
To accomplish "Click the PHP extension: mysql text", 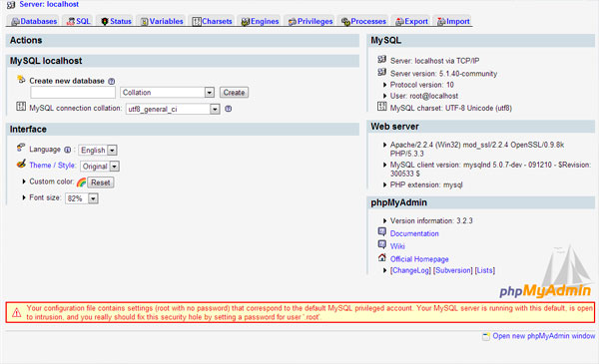I will (426, 185).
